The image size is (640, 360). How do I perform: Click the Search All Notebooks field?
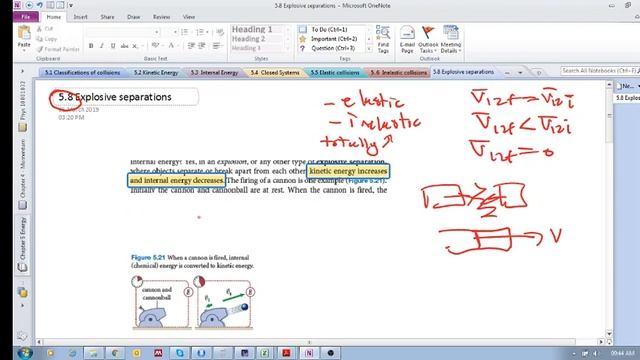(599, 71)
